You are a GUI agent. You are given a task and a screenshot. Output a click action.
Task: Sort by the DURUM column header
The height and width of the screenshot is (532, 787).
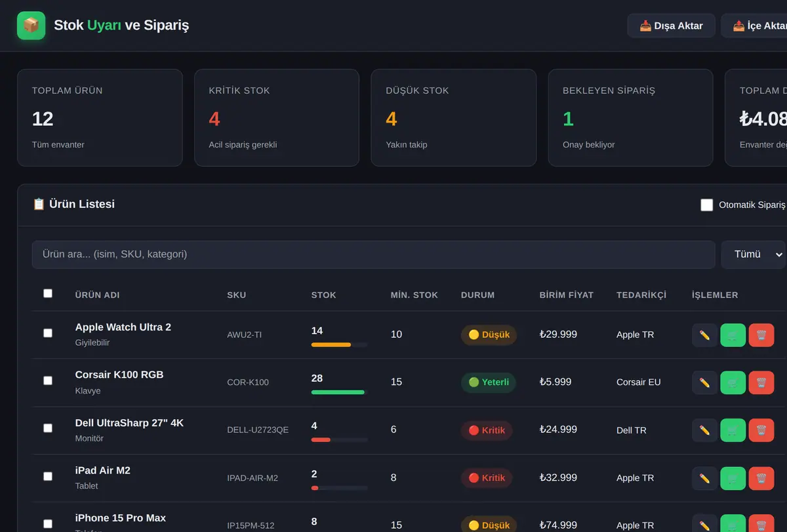pyautogui.click(x=477, y=295)
